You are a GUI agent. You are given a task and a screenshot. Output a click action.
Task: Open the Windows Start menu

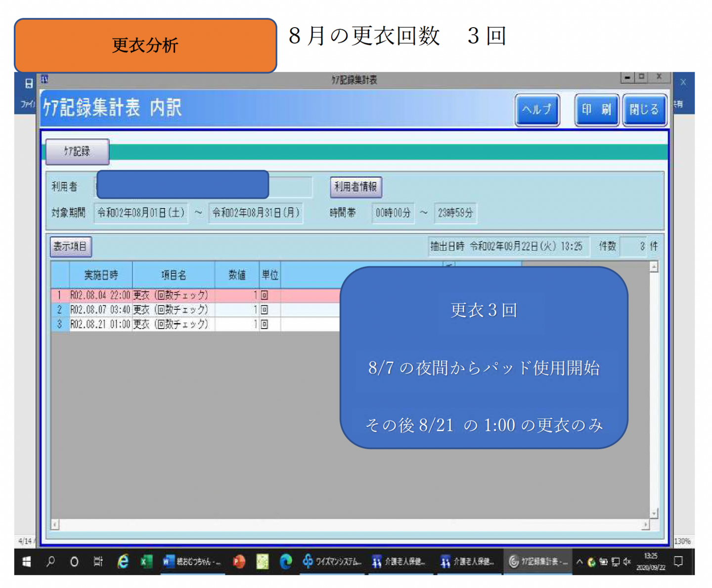click(27, 562)
